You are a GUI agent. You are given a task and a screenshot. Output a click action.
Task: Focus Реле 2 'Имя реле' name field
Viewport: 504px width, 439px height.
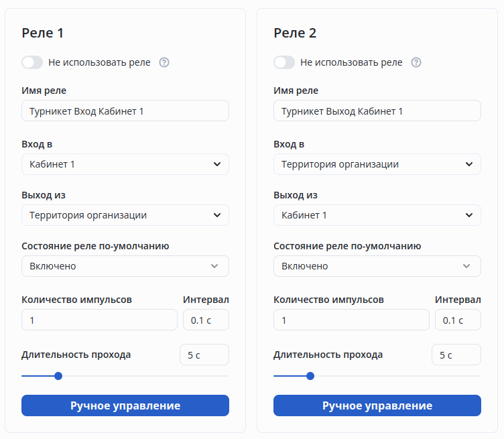tap(377, 111)
